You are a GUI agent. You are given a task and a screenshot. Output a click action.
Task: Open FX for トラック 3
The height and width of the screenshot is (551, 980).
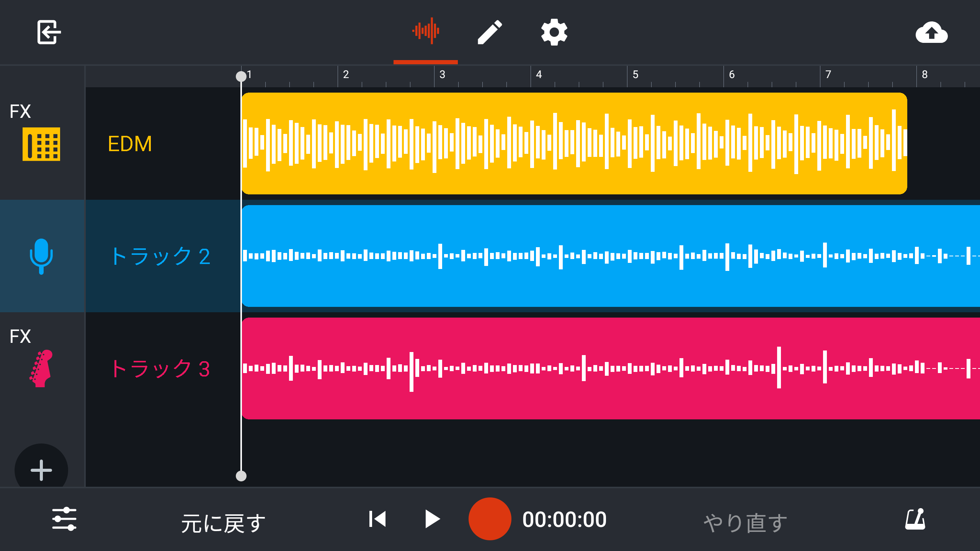pos(20,336)
